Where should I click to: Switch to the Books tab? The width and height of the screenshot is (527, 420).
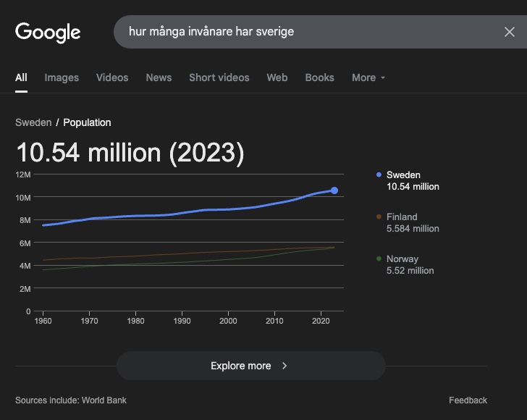[x=320, y=77]
